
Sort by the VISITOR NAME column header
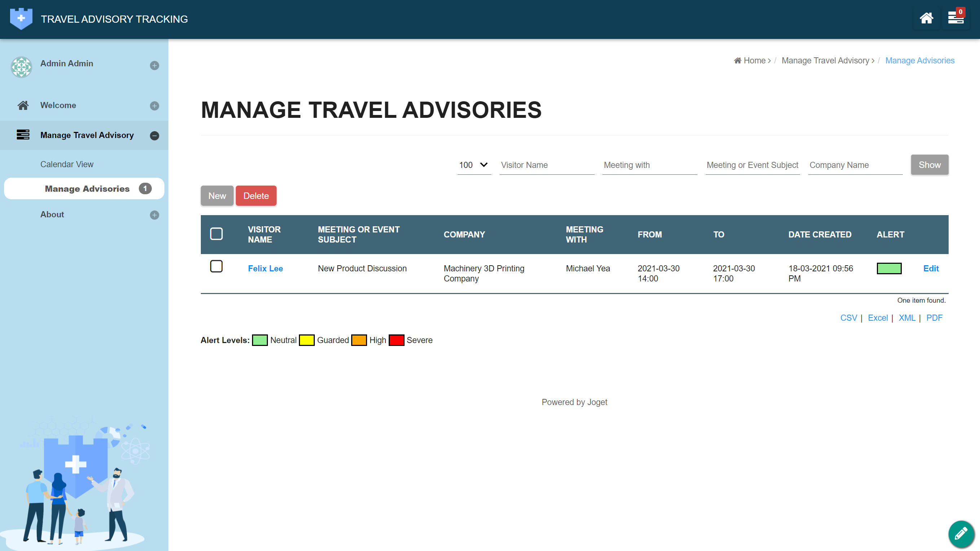click(264, 235)
